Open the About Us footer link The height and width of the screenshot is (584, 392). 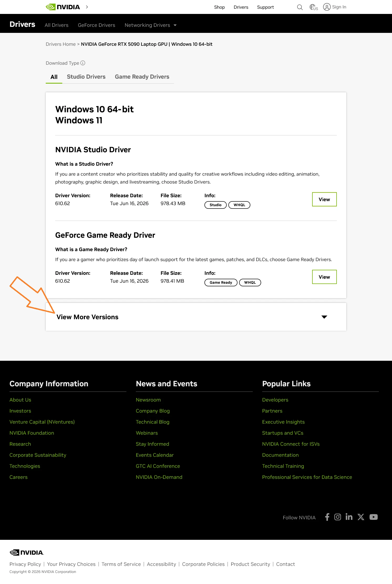coord(20,400)
